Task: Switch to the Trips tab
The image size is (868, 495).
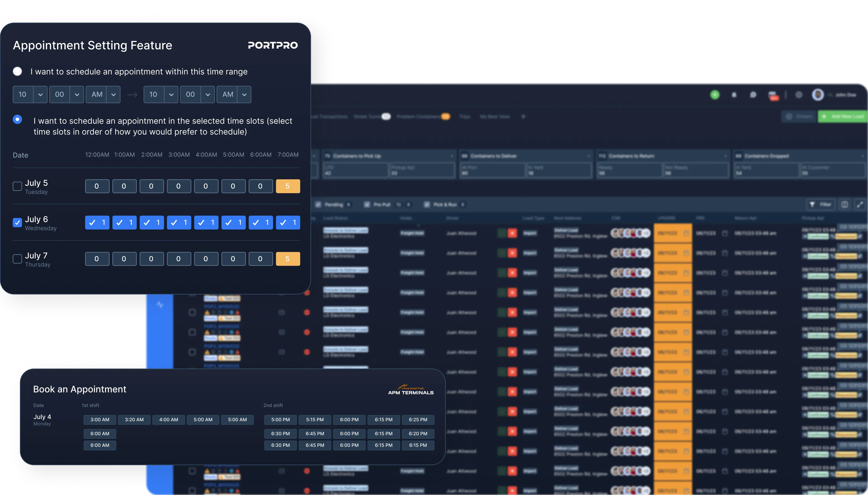Action: coord(465,117)
